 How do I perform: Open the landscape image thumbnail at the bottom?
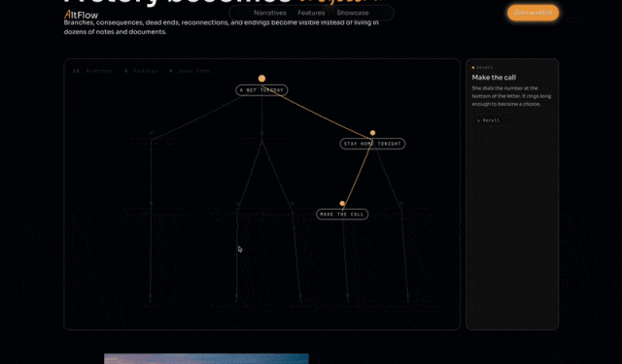206,359
